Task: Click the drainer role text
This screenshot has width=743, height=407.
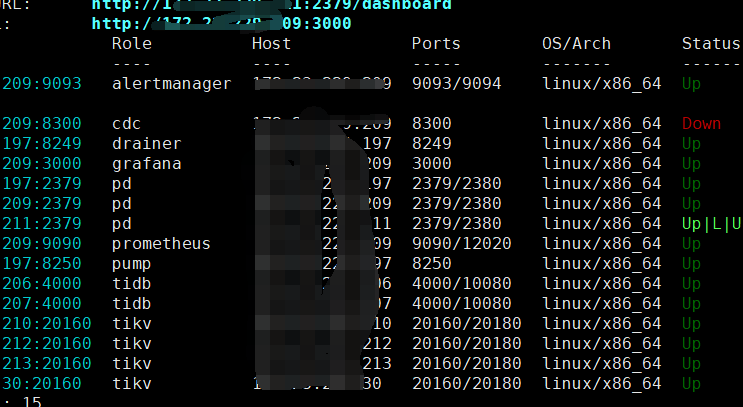Action: pyautogui.click(x=146, y=144)
